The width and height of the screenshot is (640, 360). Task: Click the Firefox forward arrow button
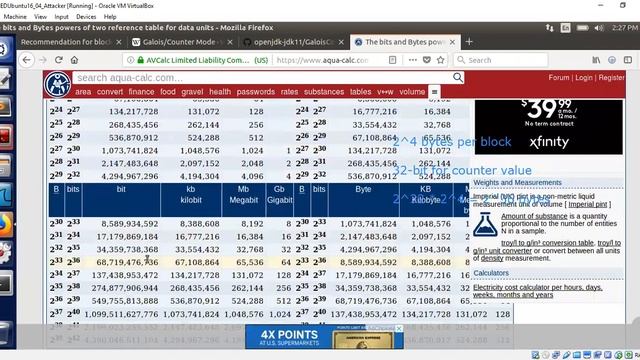click(43, 60)
